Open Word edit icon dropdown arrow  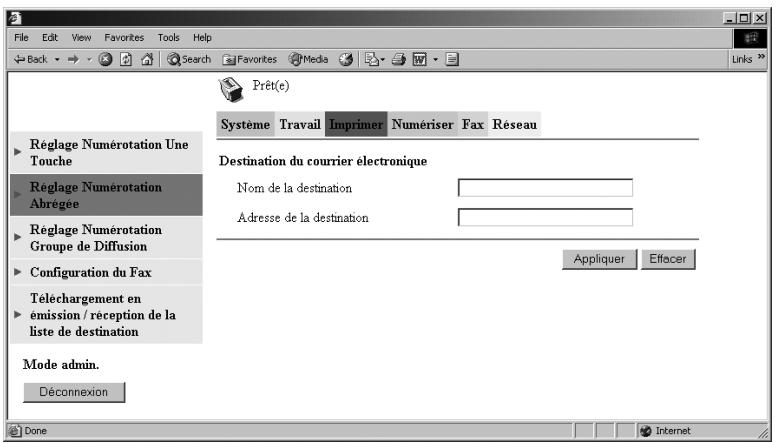click(436, 59)
